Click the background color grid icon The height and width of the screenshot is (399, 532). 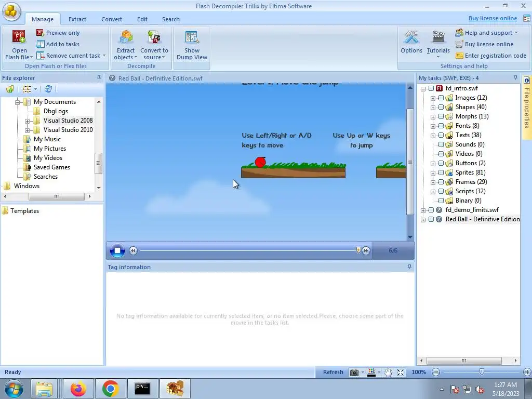(x=371, y=372)
